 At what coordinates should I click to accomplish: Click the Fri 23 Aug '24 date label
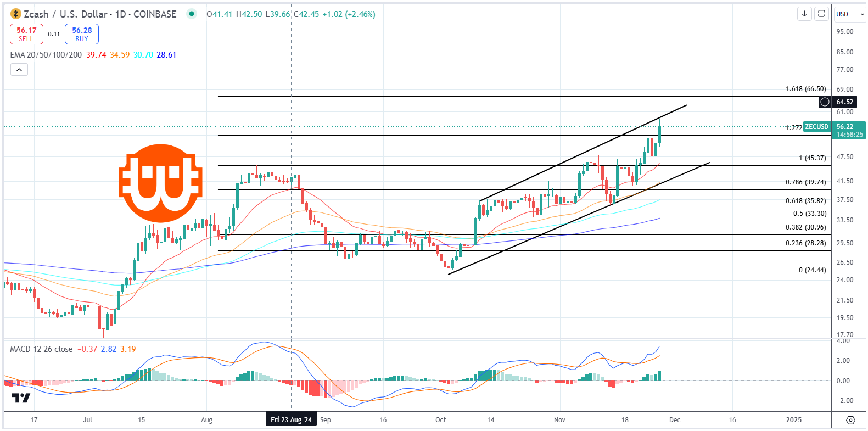(291, 420)
